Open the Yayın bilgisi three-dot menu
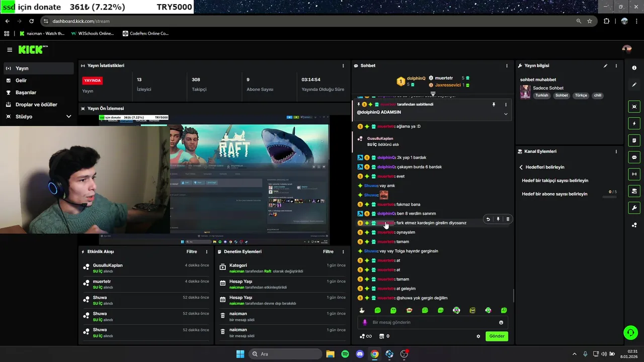Screen dimensions: 644x362 click(616, 66)
